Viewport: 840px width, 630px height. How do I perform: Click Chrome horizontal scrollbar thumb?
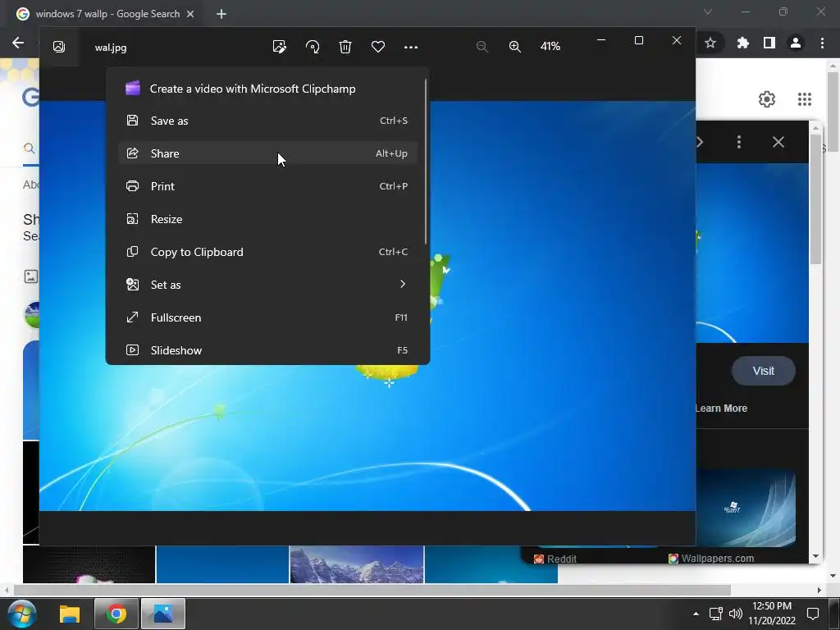(372, 590)
